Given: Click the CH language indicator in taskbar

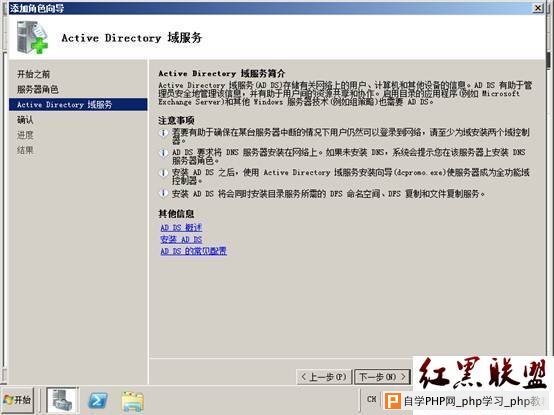Looking at the screenshot, I should (371, 399).
